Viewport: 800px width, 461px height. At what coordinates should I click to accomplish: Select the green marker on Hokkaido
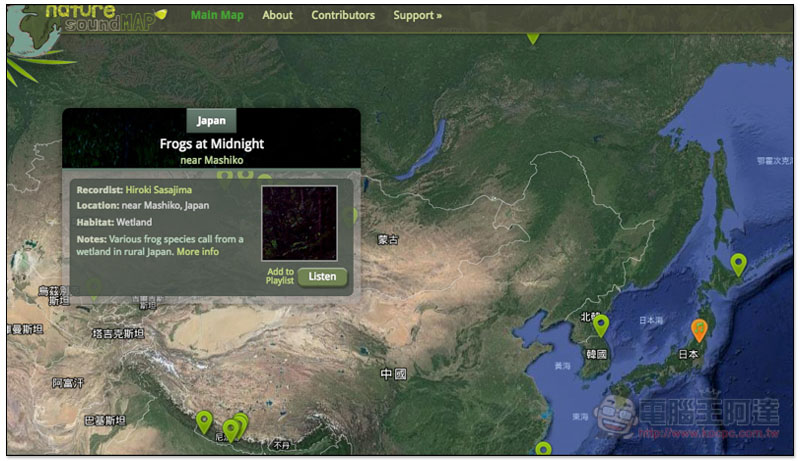738,265
